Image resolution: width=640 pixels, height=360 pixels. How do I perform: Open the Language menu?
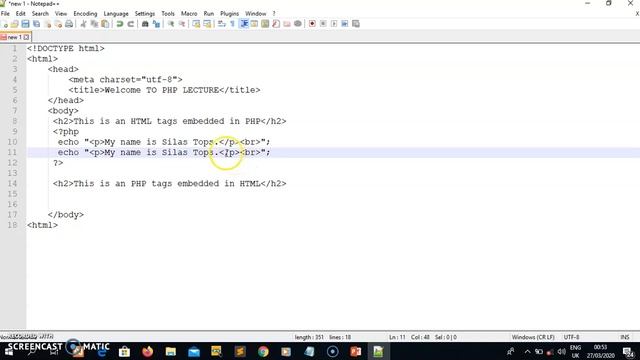click(x=116, y=13)
